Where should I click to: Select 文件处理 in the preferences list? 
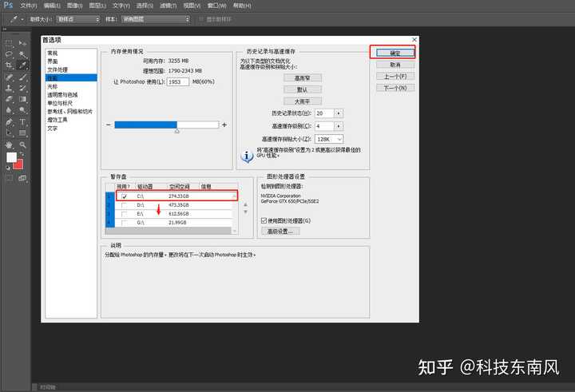[57, 69]
